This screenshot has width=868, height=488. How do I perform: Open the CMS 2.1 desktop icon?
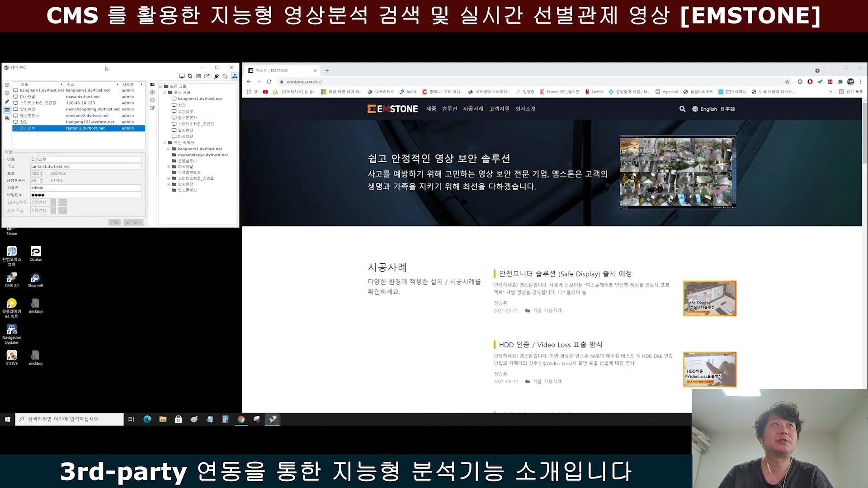pyautogui.click(x=12, y=280)
